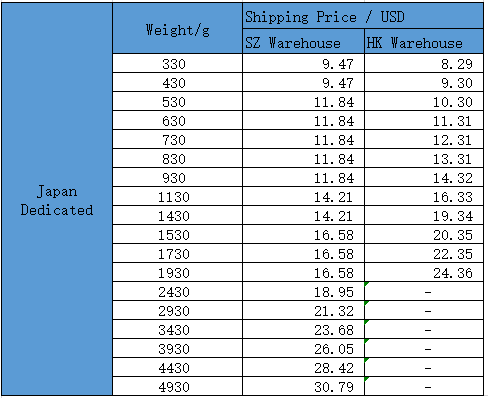Select SZ price 9.47 for 430g

[x=303, y=82]
